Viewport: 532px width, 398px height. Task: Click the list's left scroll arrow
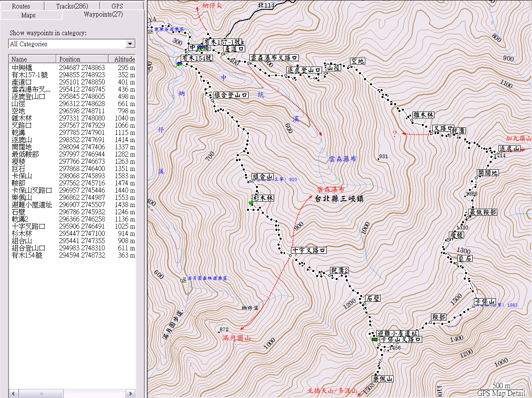pos(13,393)
